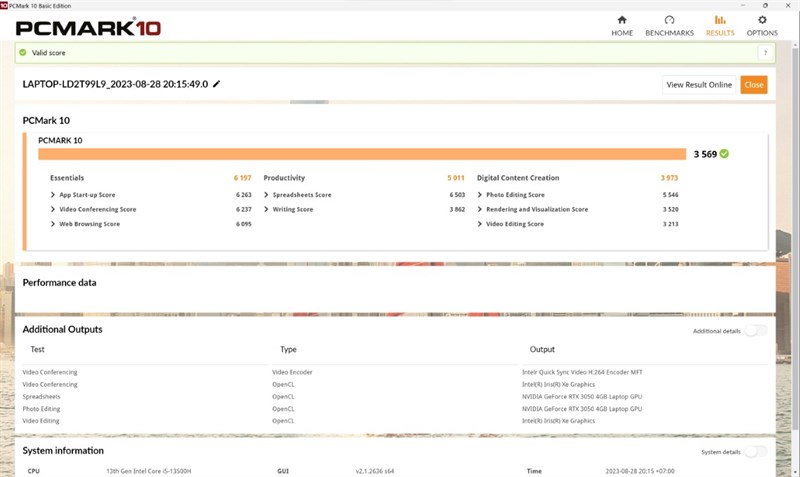Expand Rendering and Visualization Score row
The width and height of the screenshot is (800, 477).
click(x=532, y=209)
